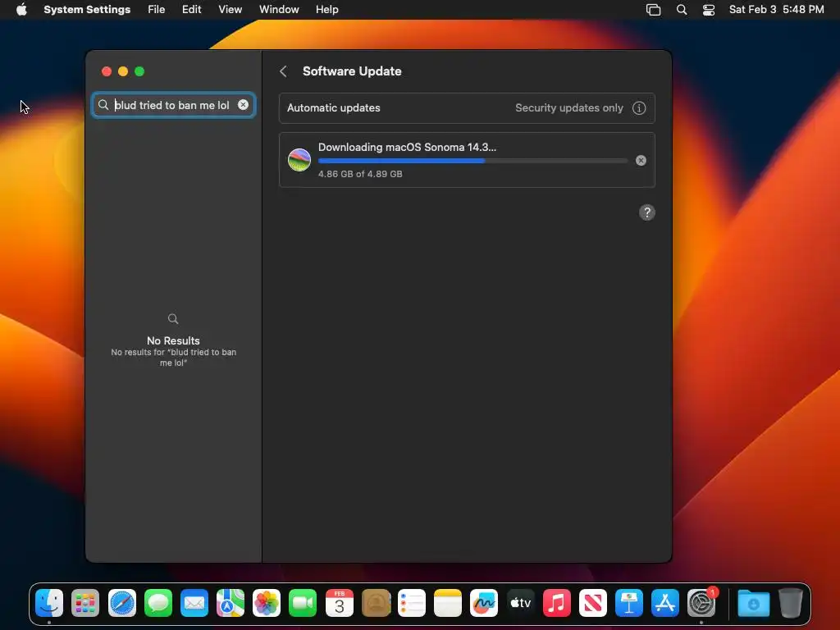Image resolution: width=840 pixels, height=630 pixels.
Task: Open the System Settings menu
Action: (x=87, y=10)
